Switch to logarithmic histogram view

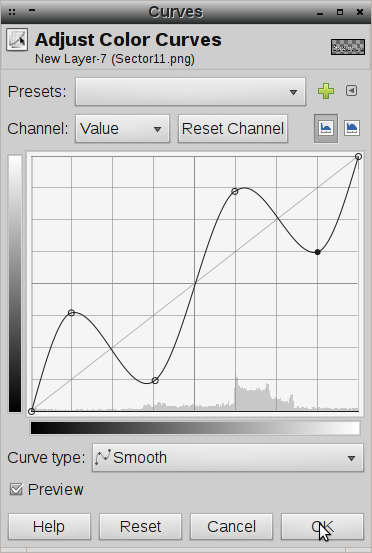[x=352, y=128]
